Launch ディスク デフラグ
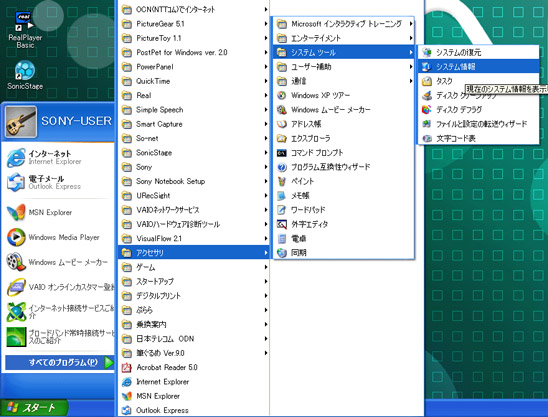548x417 pixels. pyautogui.click(x=478, y=109)
